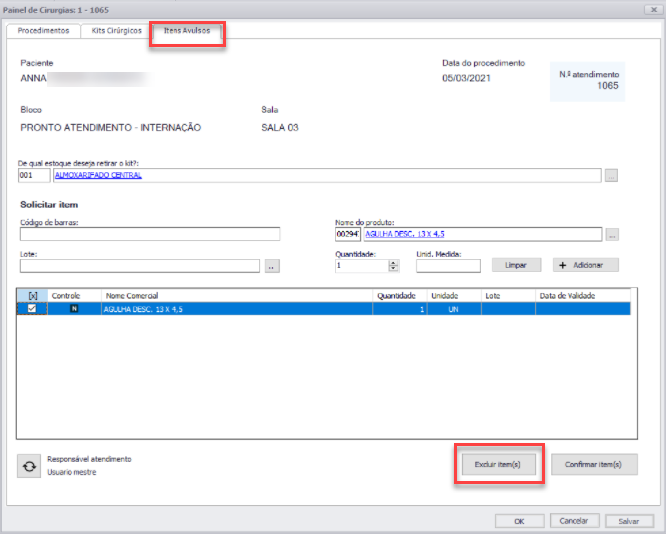Image resolution: width=666 pixels, height=534 pixels.
Task: Decrease the Quantidade spinner value
Action: pos(394,269)
